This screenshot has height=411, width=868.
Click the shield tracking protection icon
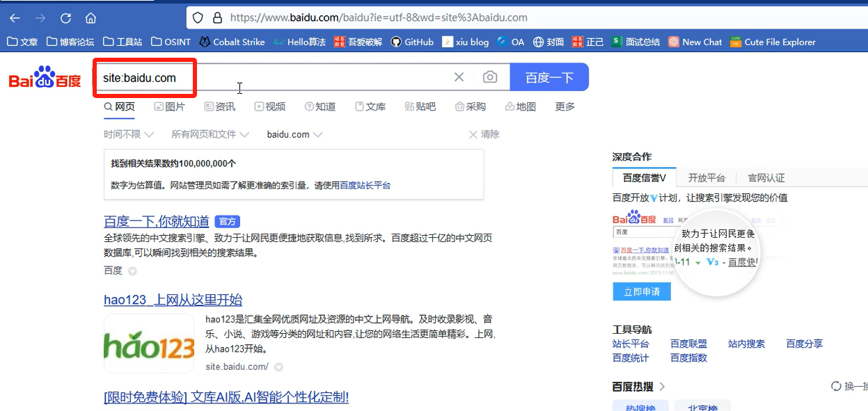point(198,18)
